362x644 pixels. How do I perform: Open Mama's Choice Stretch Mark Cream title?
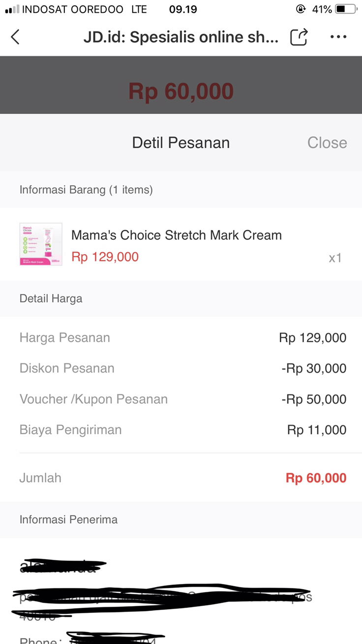coord(176,235)
